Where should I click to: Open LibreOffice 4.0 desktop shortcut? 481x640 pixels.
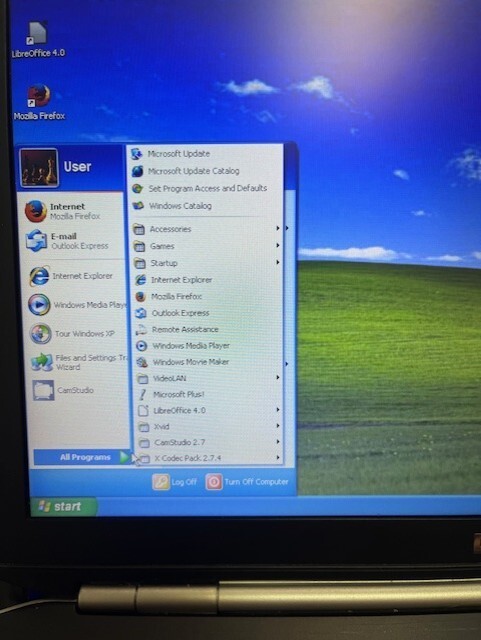coord(38,40)
